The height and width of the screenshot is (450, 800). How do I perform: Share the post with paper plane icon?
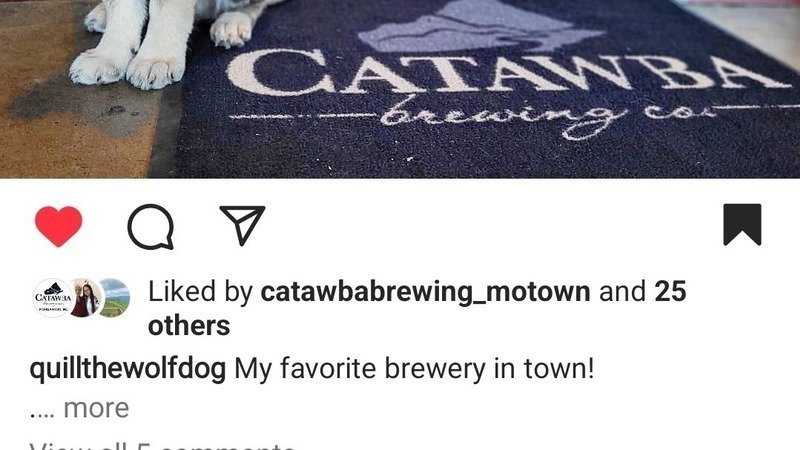tap(242, 224)
